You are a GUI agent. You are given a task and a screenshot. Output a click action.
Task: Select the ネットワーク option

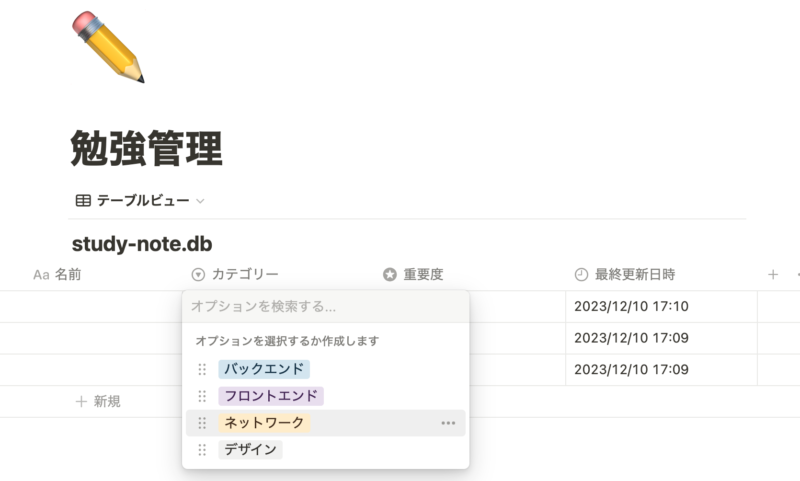point(264,423)
